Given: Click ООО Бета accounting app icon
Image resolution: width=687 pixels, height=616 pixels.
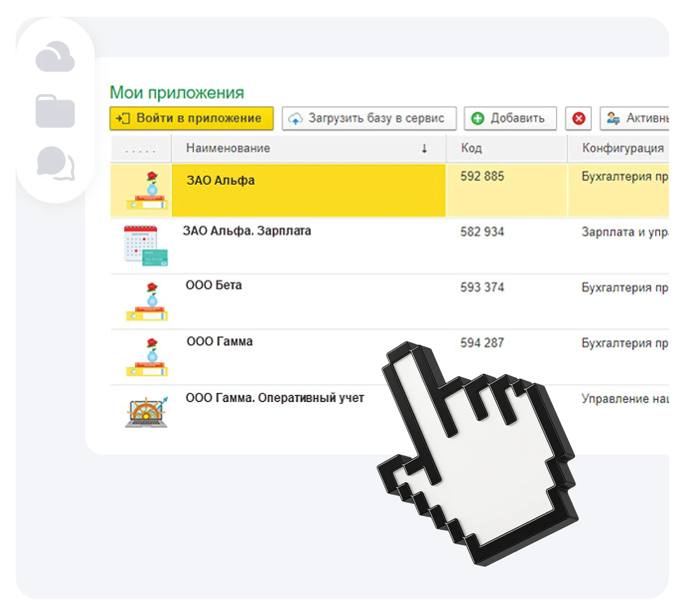Looking at the screenshot, I should click(x=147, y=302).
